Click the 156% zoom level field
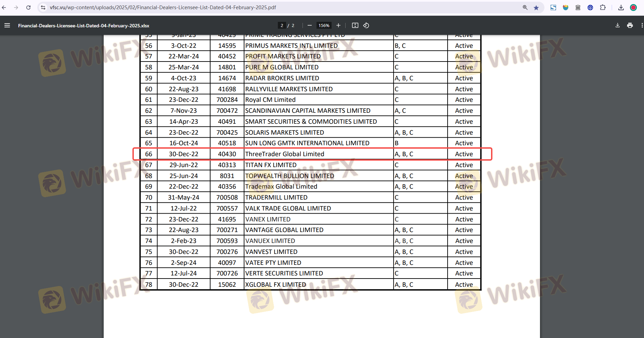This screenshot has height=338, width=644. tap(324, 25)
